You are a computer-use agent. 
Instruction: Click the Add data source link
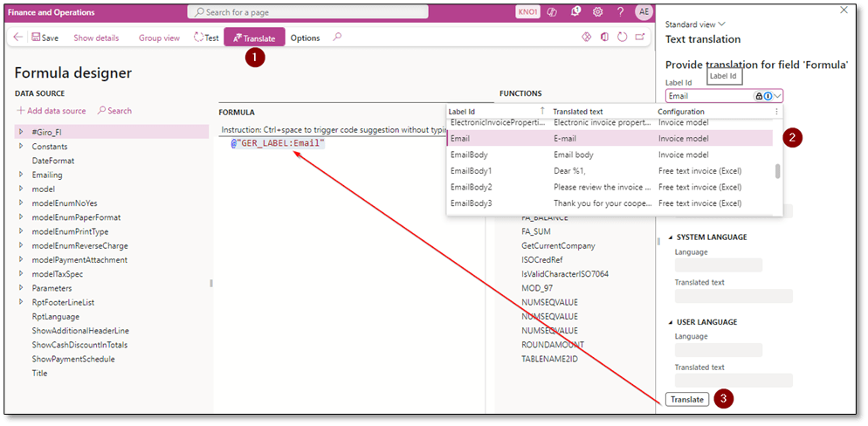pos(52,111)
